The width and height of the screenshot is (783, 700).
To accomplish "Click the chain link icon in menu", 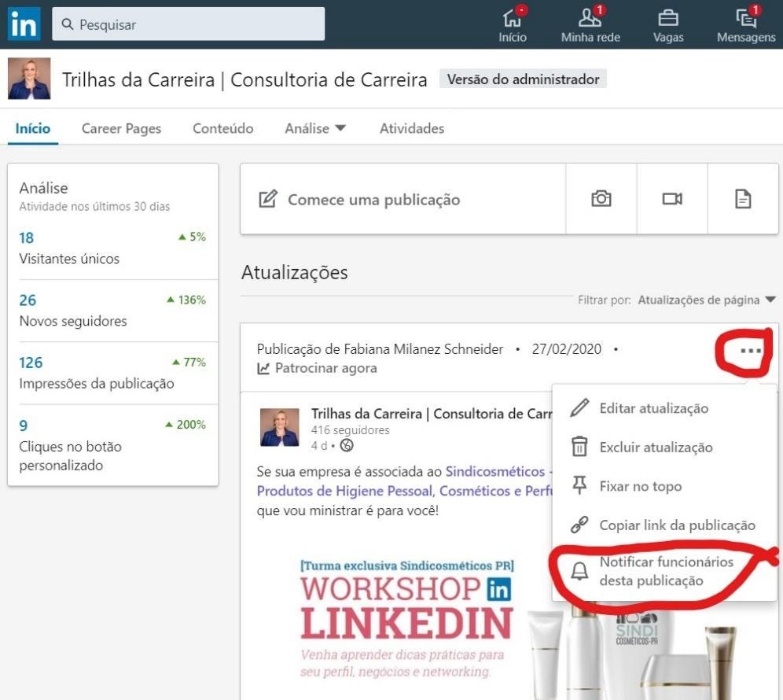I will click(x=579, y=525).
